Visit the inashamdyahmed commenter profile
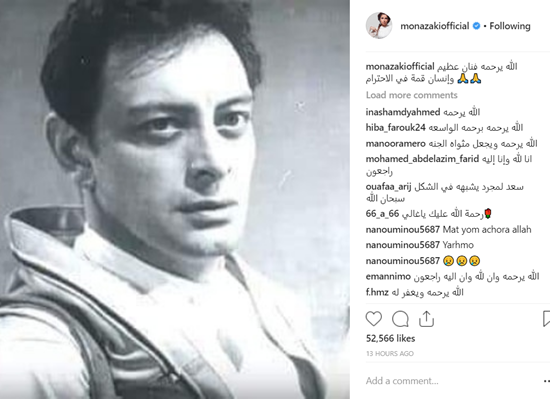Viewport: 550px width, 400px height. click(403, 112)
